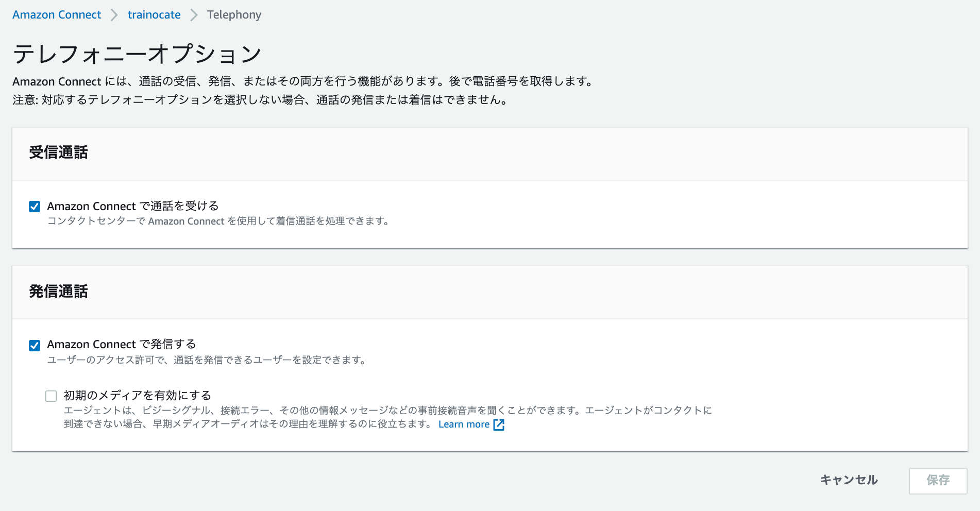Open the Amazon Connect breadcrumb link
980x511 pixels.
pos(57,15)
